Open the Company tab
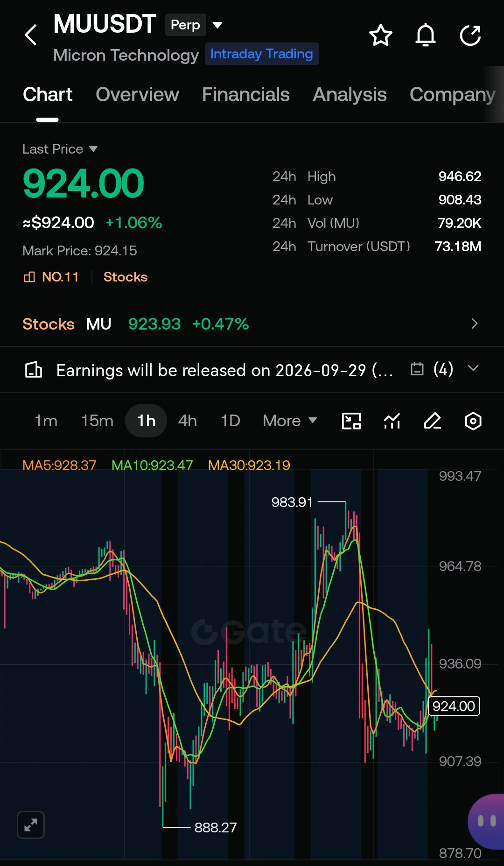Viewport: 504px width, 866px height. pyautogui.click(x=452, y=95)
